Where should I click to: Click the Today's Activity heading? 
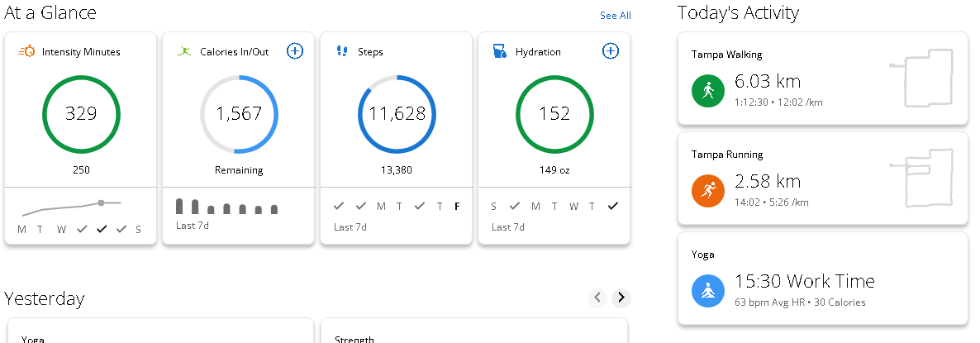[738, 13]
